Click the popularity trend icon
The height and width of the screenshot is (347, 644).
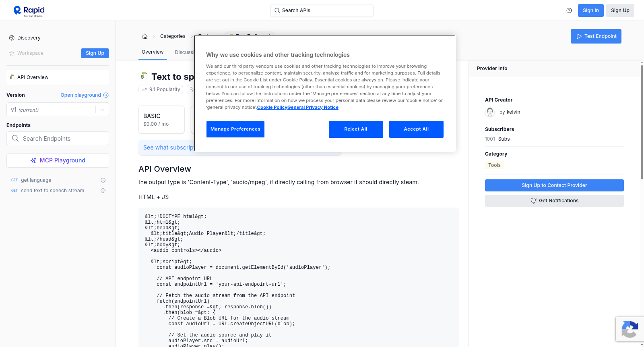pos(144,89)
